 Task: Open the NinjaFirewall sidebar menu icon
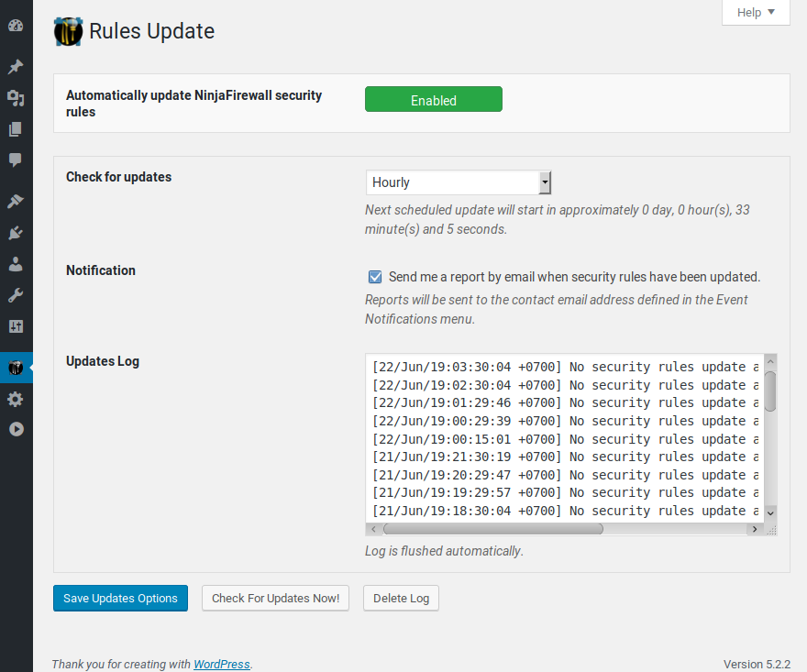click(16, 368)
